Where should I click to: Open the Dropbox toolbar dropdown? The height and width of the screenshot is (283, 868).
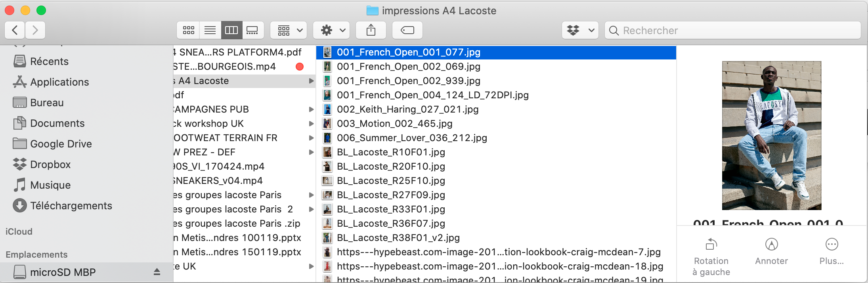580,30
